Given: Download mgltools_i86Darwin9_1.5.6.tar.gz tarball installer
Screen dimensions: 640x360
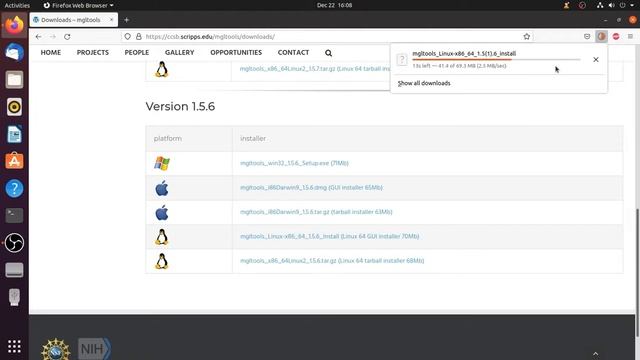Looking at the screenshot, I should [316, 212].
